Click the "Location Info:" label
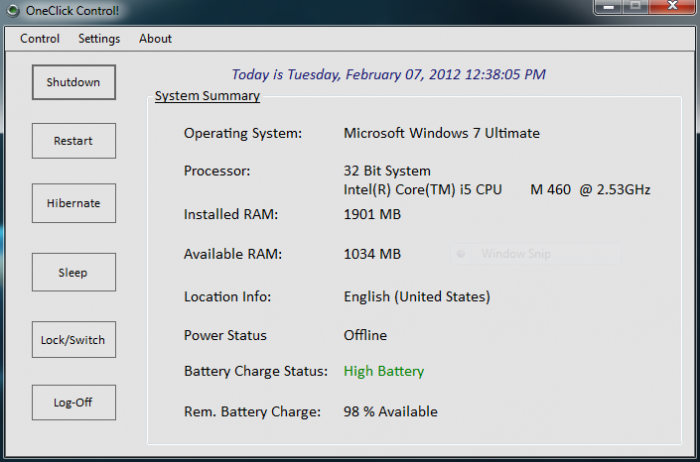Screen dimensions: 700x462 227,297
